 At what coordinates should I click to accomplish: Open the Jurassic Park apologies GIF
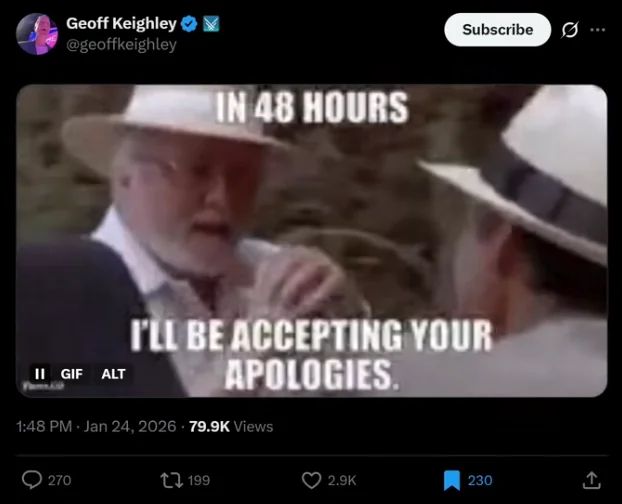pos(311,241)
